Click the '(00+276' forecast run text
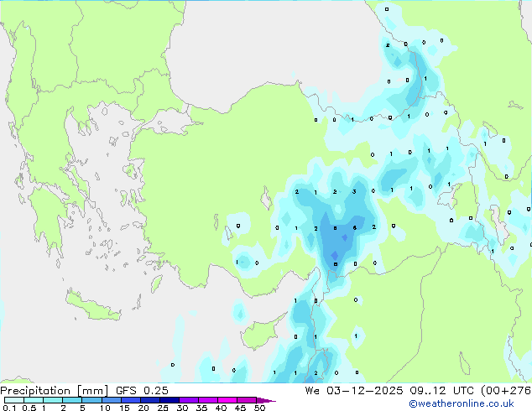Screen dimensions: 532x411 click(x=506, y=391)
